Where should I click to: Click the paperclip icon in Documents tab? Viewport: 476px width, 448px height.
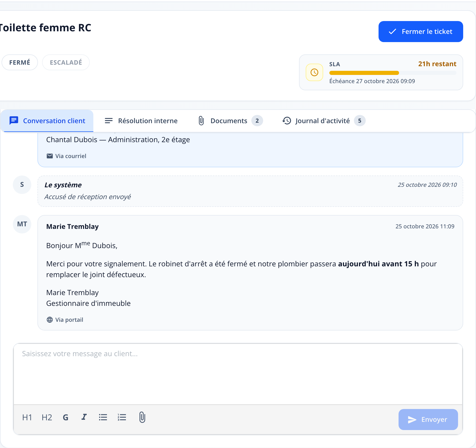(x=201, y=121)
